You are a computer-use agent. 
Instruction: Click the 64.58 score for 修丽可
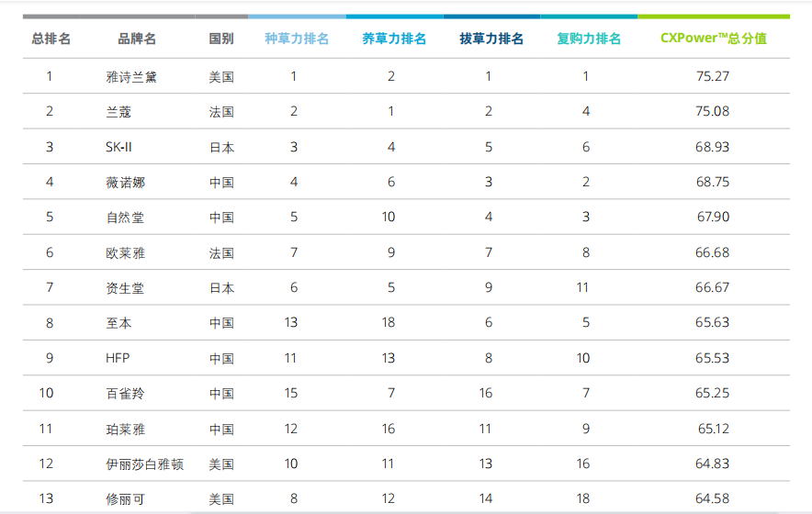[x=713, y=498]
